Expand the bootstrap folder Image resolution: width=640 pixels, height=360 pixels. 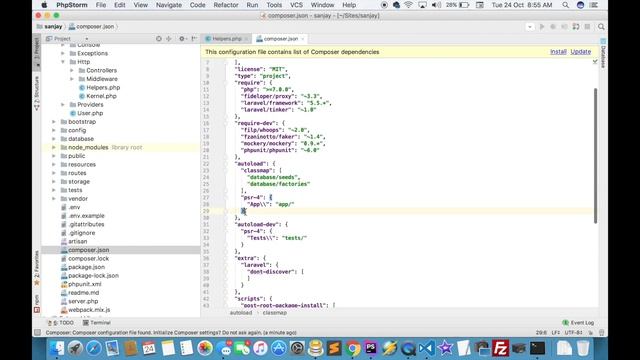(54, 122)
